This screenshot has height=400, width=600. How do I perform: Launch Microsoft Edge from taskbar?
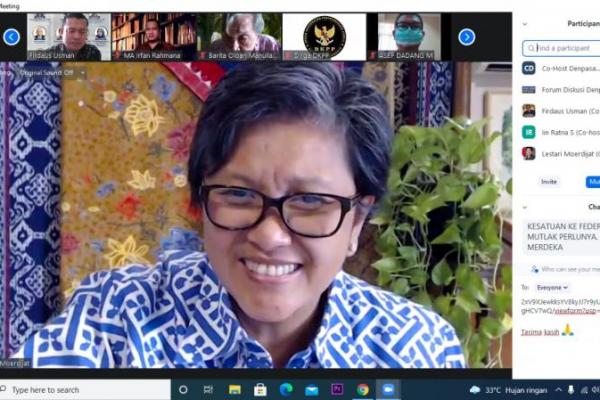[286, 390]
